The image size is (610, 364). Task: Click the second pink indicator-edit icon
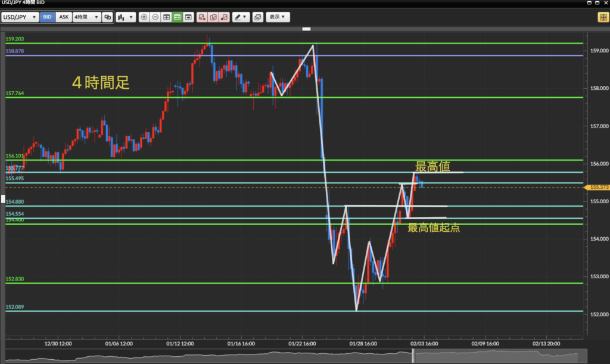[x=213, y=17]
